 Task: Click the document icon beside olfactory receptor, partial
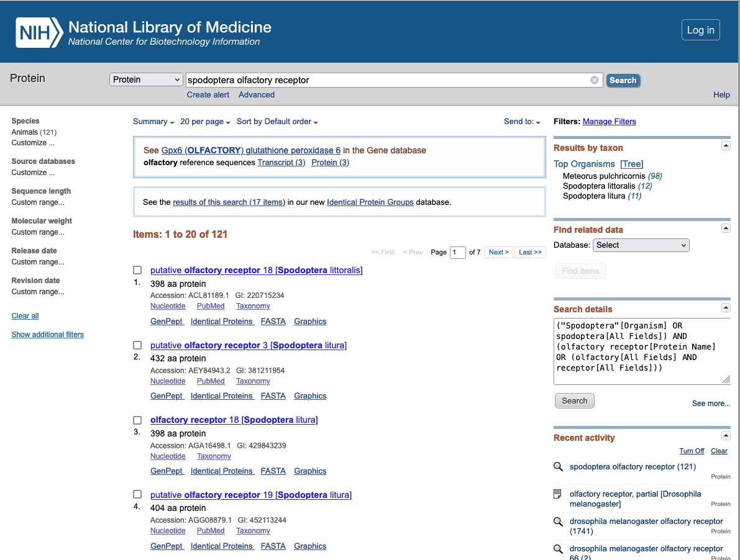pyautogui.click(x=558, y=494)
